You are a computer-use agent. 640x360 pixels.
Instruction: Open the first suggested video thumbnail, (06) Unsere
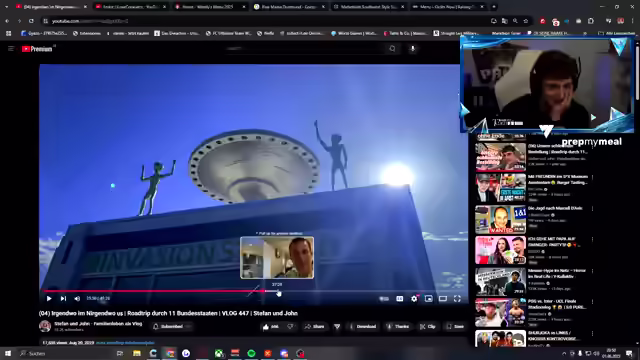point(500,157)
